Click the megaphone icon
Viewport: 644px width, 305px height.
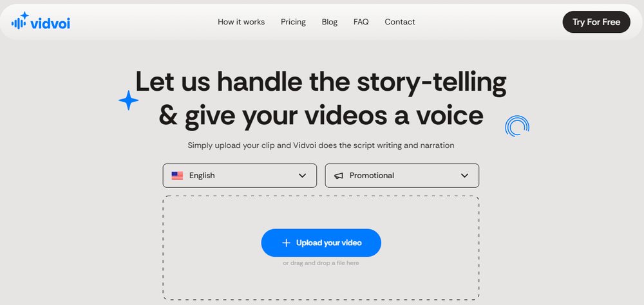click(x=339, y=176)
